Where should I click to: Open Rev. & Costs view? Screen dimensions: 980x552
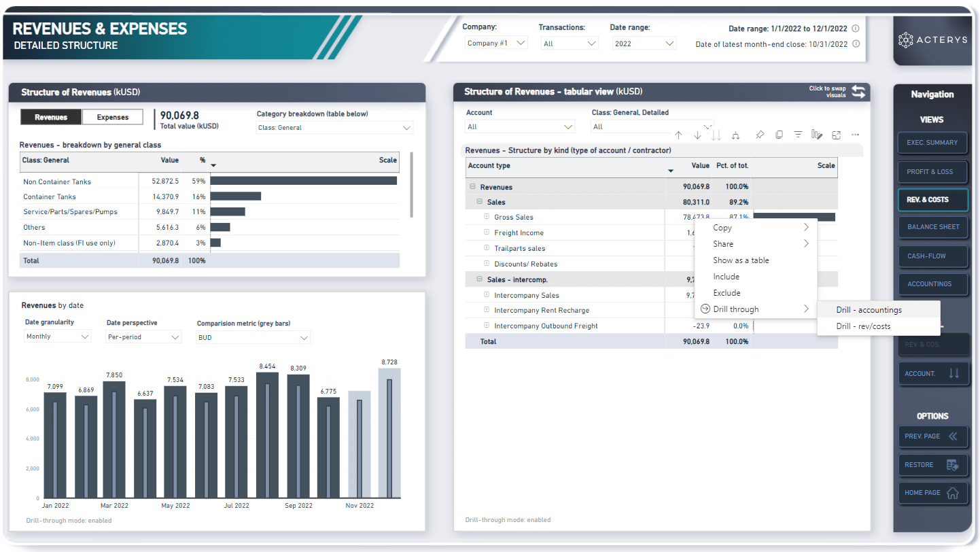click(x=932, y=199)
